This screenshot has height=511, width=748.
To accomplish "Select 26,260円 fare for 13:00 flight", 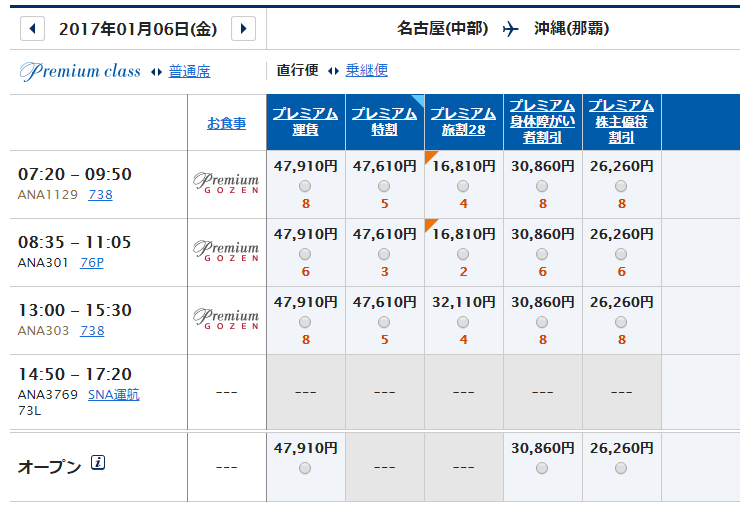I will point(621,323).
